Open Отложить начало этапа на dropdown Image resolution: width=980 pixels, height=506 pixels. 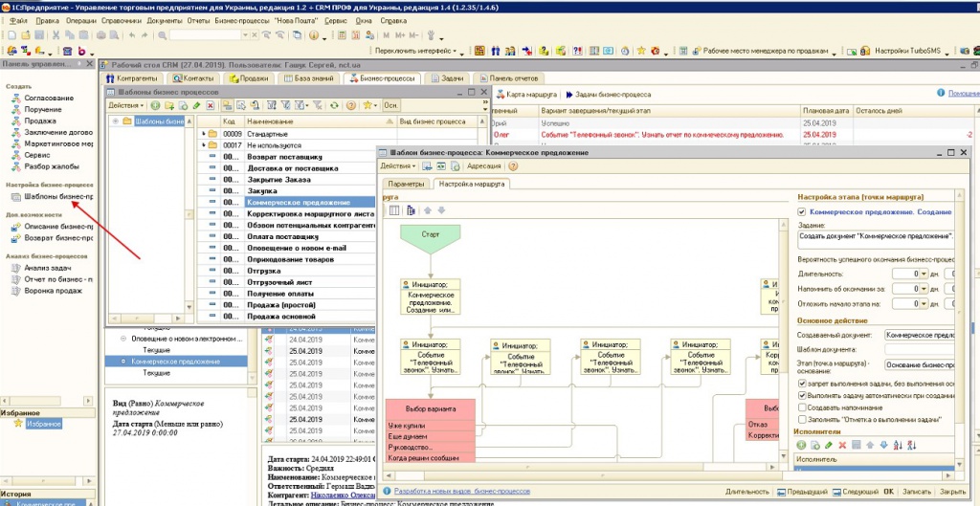[x=924, y=303]
